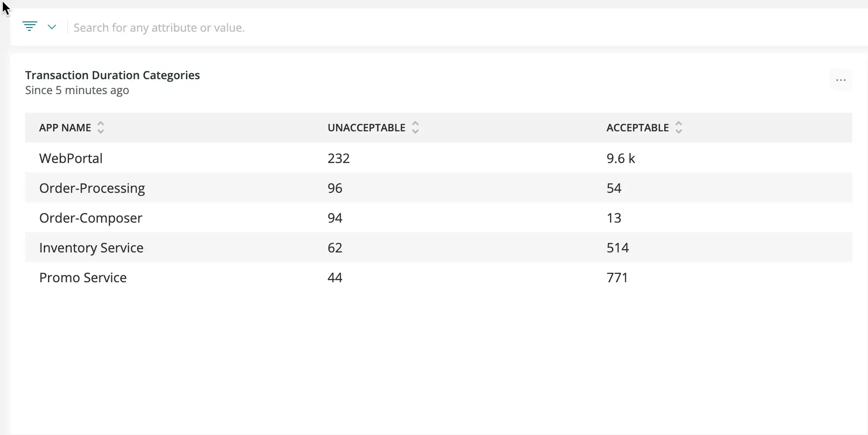The height and width of the screenshot is (435, 868).
Task: Click the Transaction Duration Categories title
Action: pos(112,75)
